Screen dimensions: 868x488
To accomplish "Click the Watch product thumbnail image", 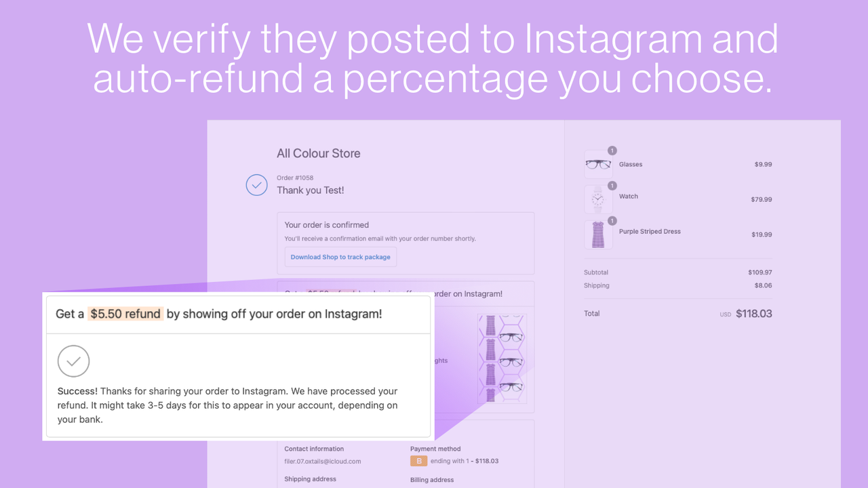I will [x=597, y=199].
